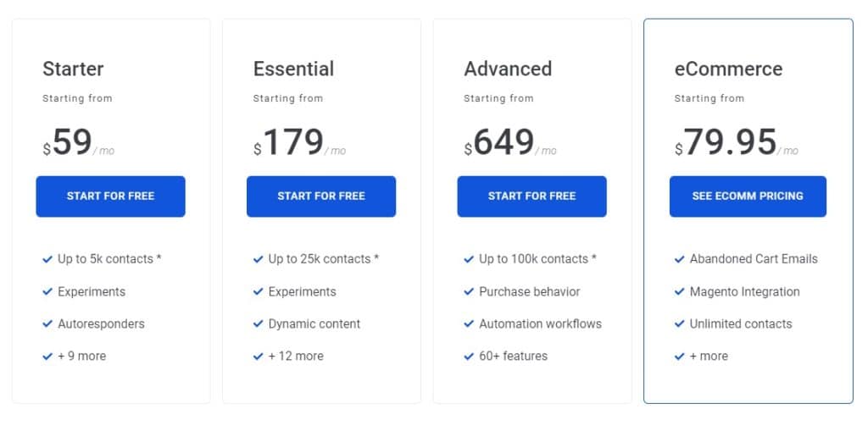Screen dimensions: 868x426
Task: Click Advanced plan's Start For Free button
Action: coord(532,196)
